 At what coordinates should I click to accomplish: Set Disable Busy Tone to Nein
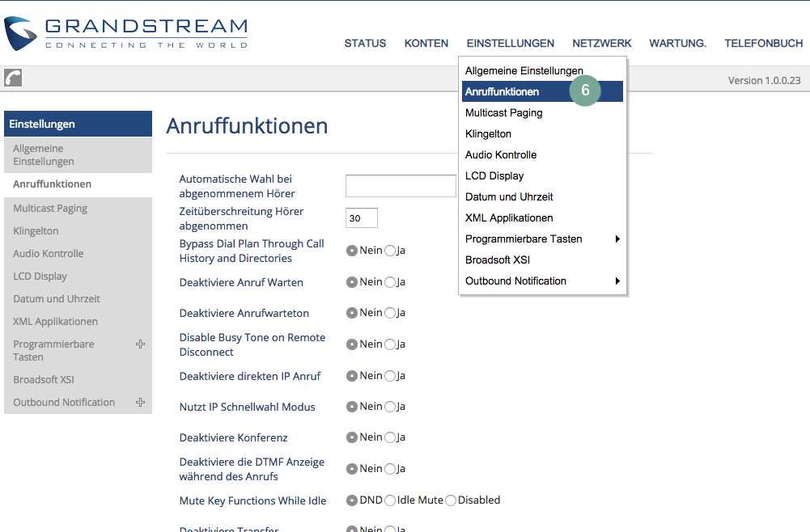click(x=352, y=344)
